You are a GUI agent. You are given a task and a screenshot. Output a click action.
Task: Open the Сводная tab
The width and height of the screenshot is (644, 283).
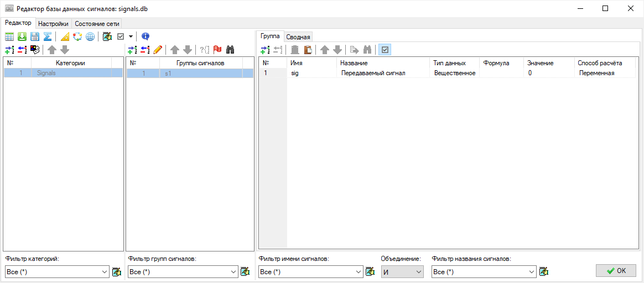(298, 37)
